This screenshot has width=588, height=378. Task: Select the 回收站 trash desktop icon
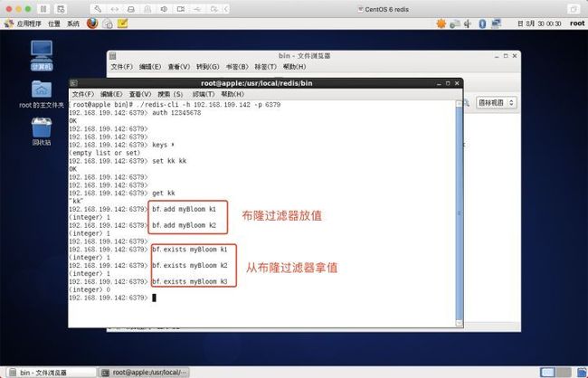coord(42,131)
